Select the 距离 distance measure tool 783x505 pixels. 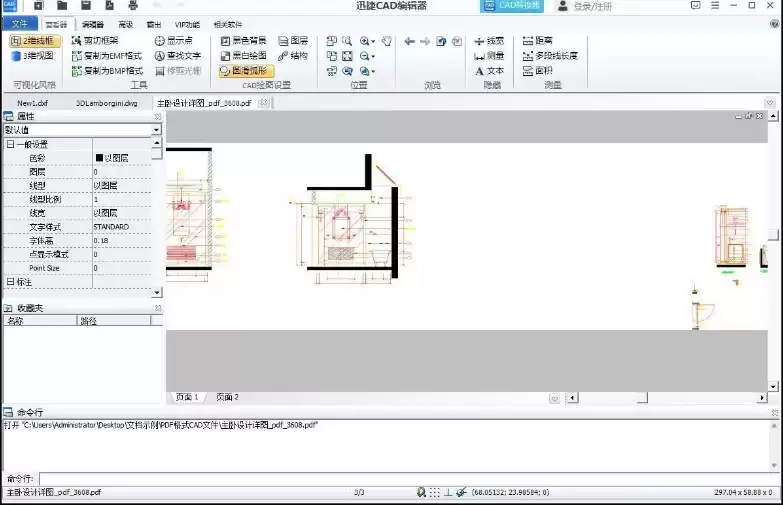(538, 41)
